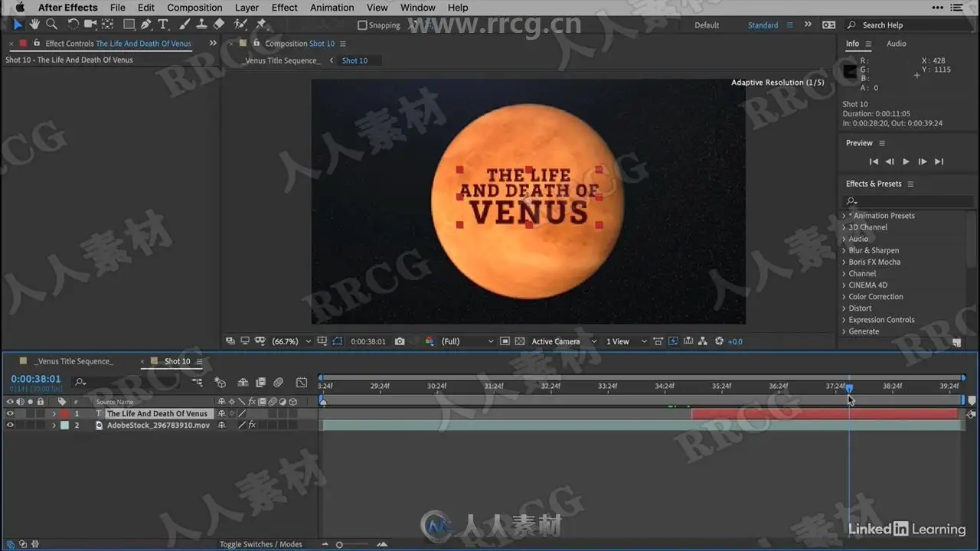Screen dimensions: 980x551
Task: Open the Composition Mini-Flowchart in timeline
Action: coord(198,382)
